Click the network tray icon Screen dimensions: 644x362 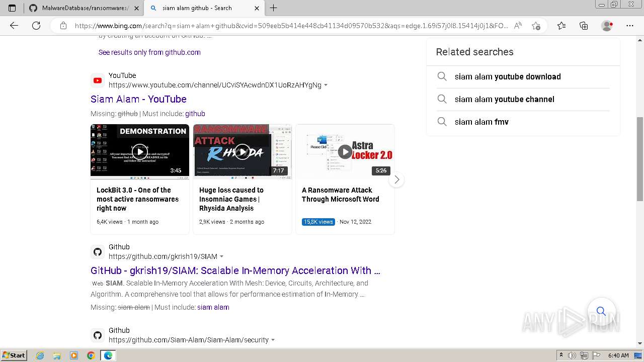point(585,355)
